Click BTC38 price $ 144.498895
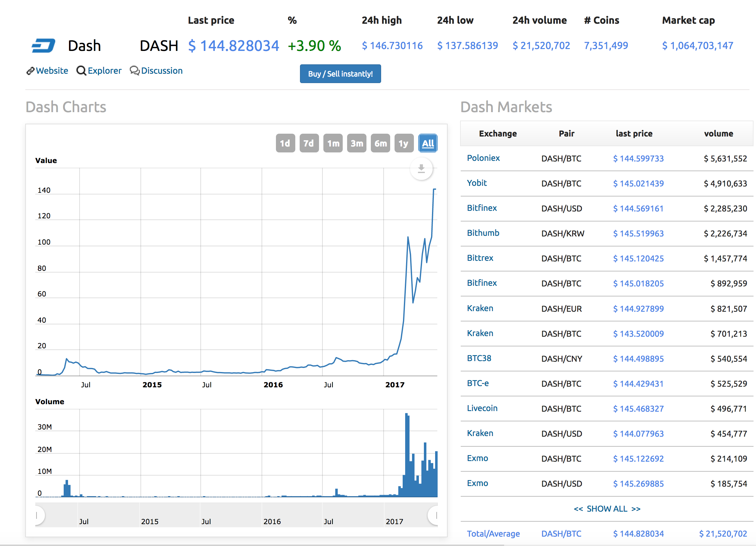This screenshot has width=756, height=546. tap(638, 359)
